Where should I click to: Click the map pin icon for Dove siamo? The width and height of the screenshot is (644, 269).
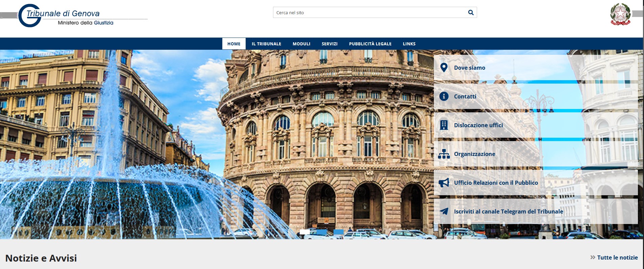(444, 68)
